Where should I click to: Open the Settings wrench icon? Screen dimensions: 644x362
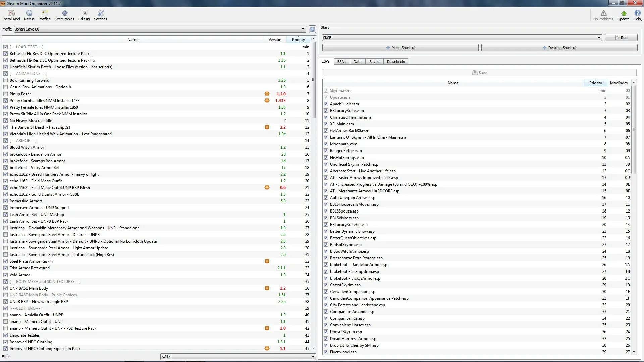(x=101, y=15)
